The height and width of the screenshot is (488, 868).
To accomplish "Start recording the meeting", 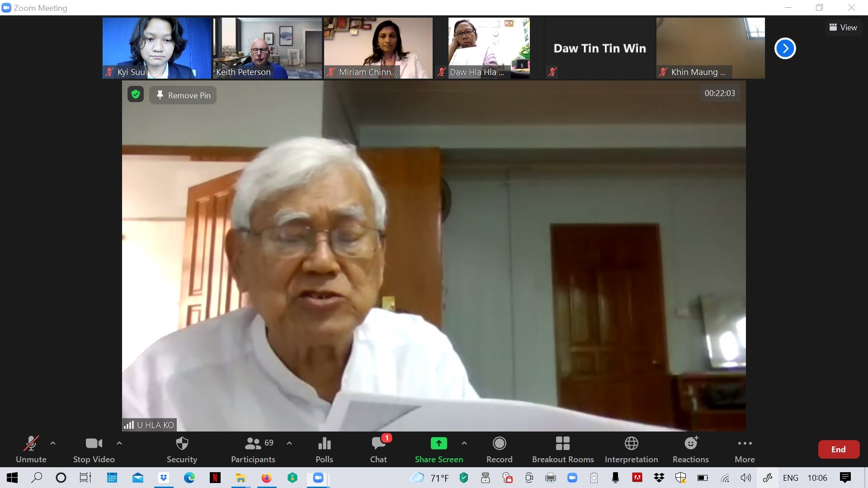I will (x=500, y=449).
